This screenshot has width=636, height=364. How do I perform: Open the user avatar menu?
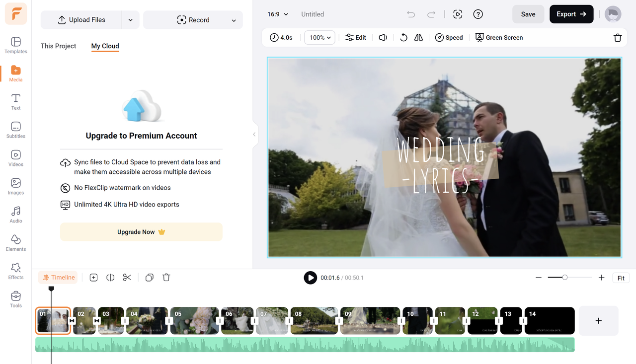point(613,14)
